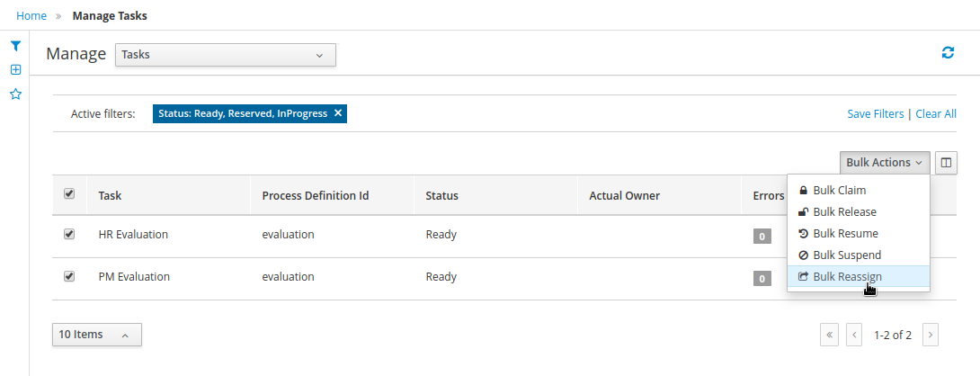The image size is (980, 376).
Task: Remove the Status filter chip
Action: point(338,113)
